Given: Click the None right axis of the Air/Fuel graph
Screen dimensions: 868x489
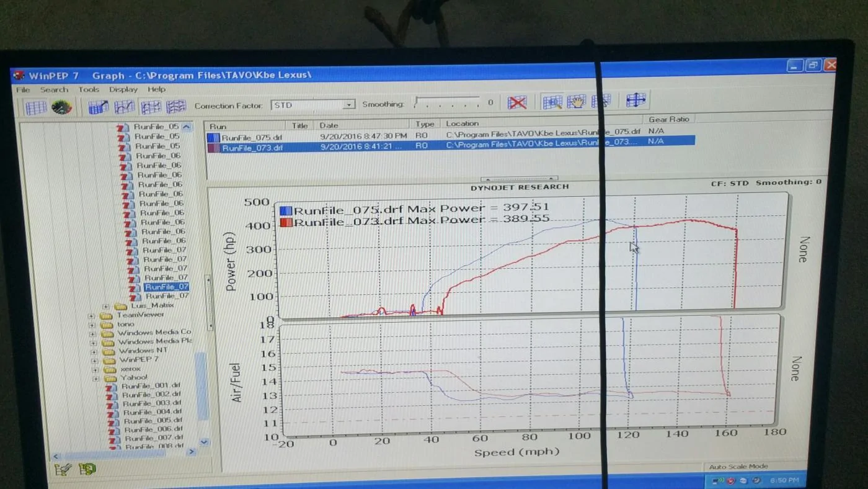Looking at the screenshot, I should 796,369.
